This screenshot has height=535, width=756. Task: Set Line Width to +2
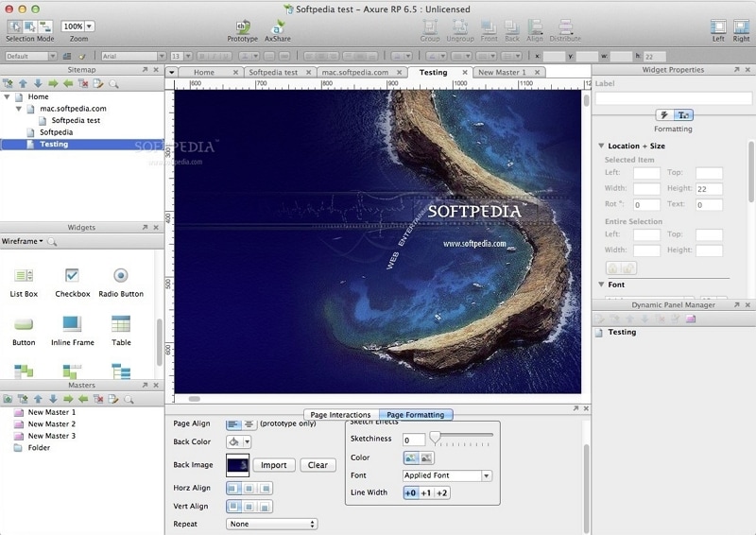[441, 492]
